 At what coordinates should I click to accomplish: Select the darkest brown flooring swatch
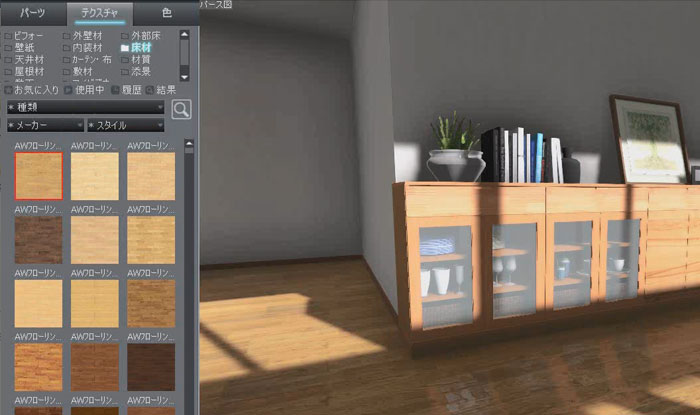click(x=150, y=367)
